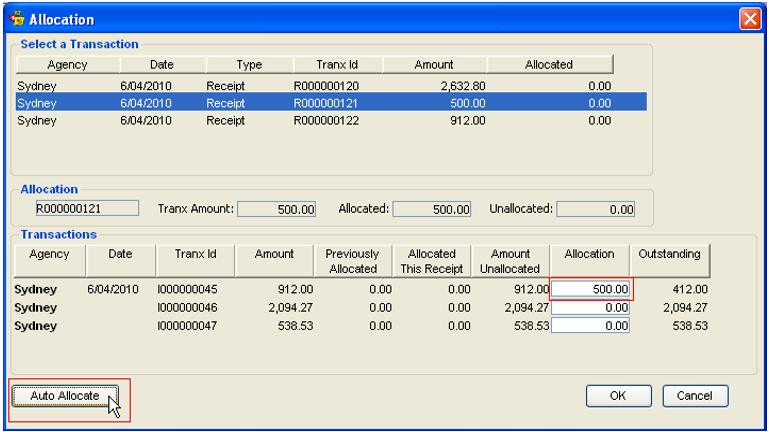Cancel the allocation dialog
Viewport: 769px width, 432px height.
pos(695,396)
